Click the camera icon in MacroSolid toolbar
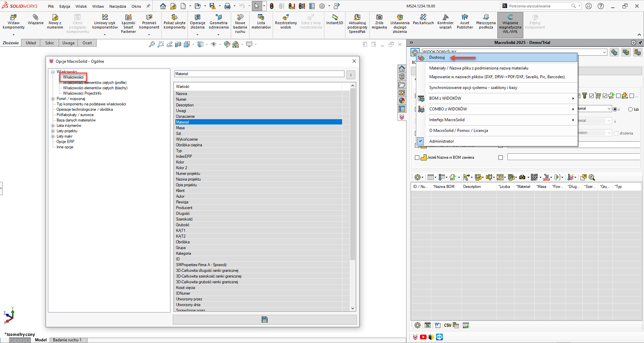644x343 pixels. 522,177
